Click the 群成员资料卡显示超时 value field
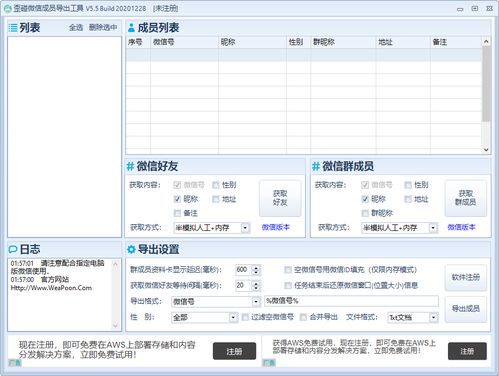Screen dimensions: 499x376 click(243, 269)
